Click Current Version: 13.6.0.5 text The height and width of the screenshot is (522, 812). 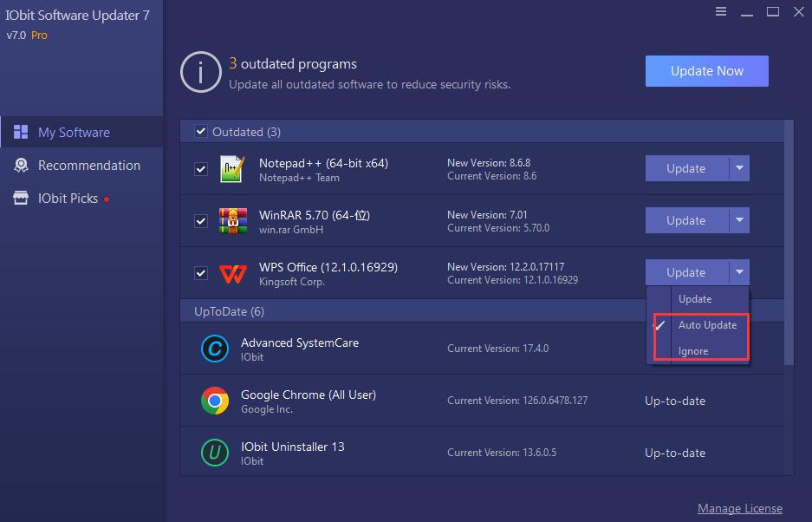click(502, 453)
